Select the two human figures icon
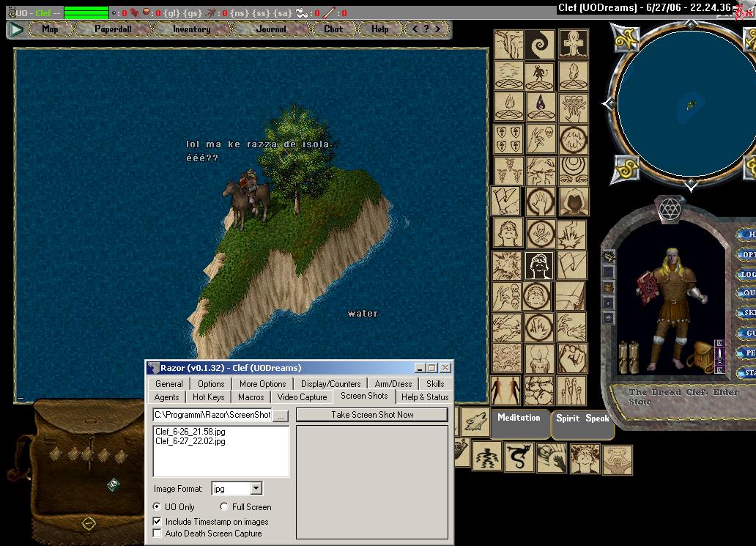756x546 pixels. [505, 391]
